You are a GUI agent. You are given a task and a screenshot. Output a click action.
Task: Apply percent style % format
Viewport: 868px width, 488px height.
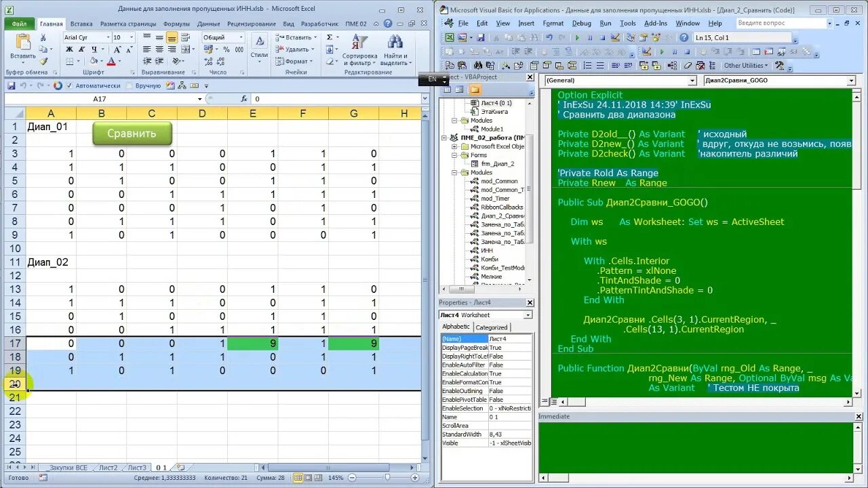coord(226,49)
